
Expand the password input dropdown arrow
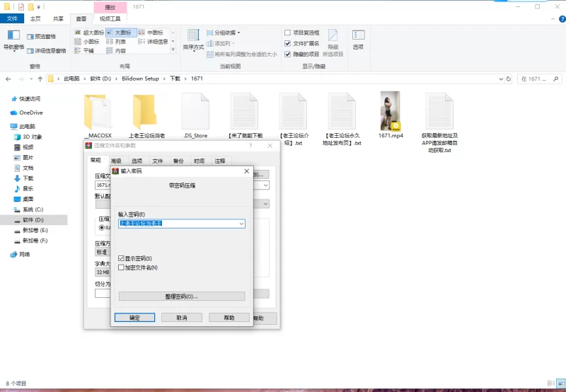point(241,224)
